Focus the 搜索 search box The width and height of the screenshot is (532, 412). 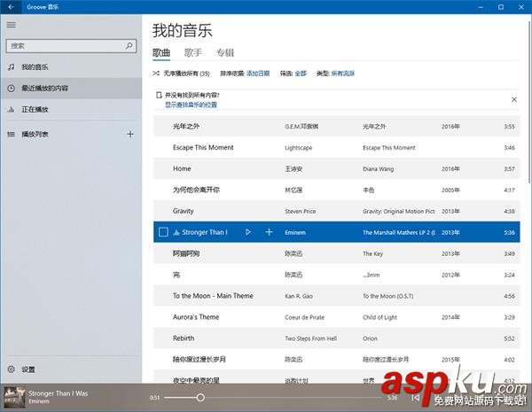71,46
